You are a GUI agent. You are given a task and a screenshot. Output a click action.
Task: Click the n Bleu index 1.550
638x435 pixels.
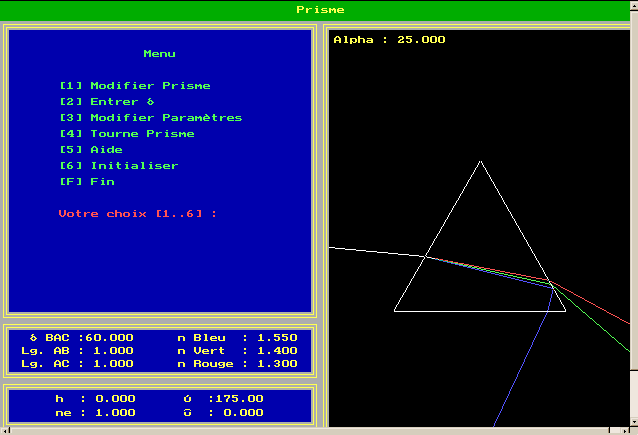click(x=276, y=338)
